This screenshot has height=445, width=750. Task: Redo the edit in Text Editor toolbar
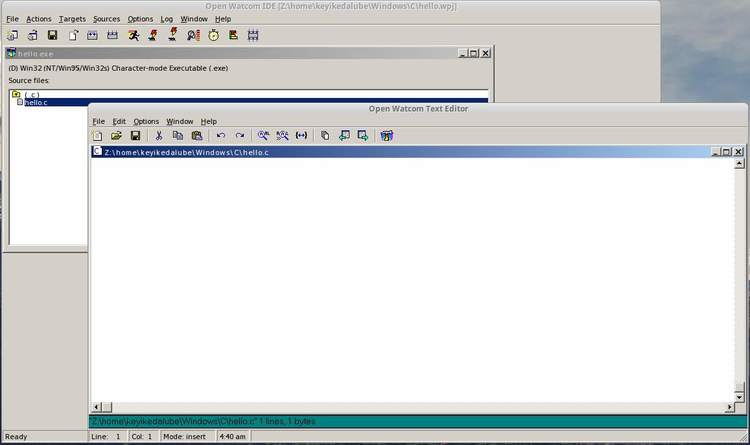tap(240, 136)
